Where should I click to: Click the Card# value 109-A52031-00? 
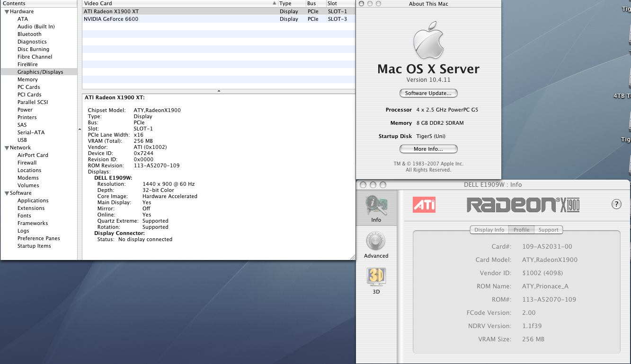coord(547,246)
